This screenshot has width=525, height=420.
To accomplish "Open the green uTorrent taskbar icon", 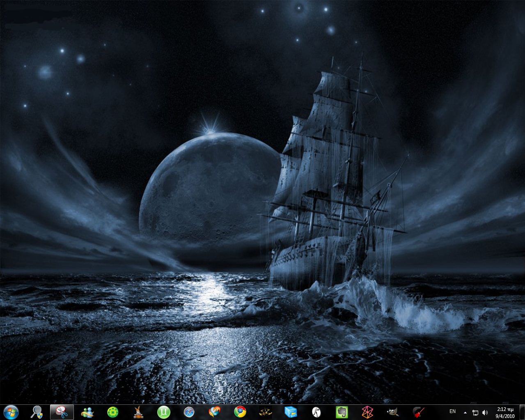I will tap(164, 412).
